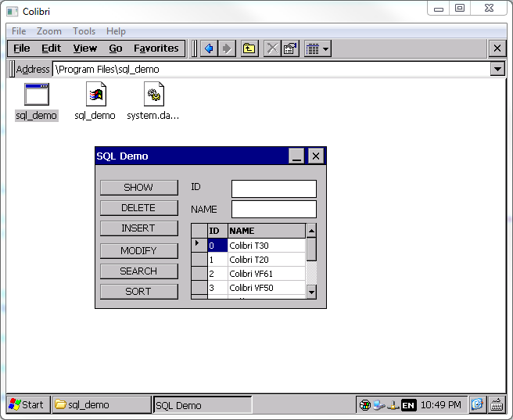Click the INSERT button
This screenshot has height=420, width=513.
tap(139, 228)
